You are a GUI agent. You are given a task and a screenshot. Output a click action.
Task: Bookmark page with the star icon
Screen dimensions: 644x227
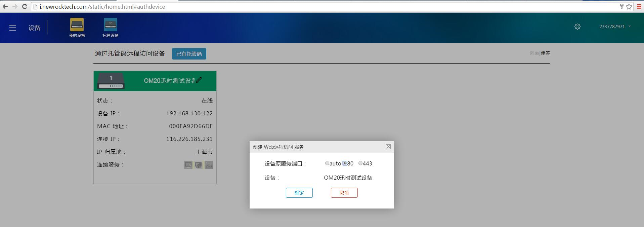[629, 6]
